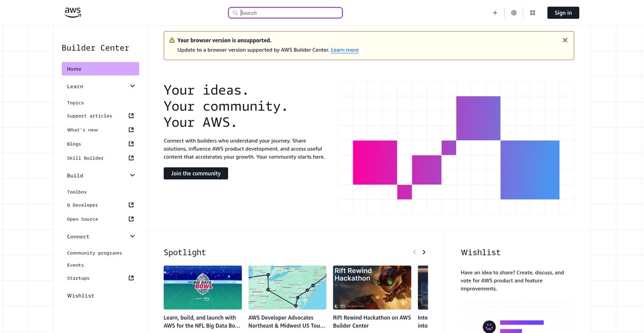
Task: Click the warning triangle icon in banner
Action: (x=172, y=40)
